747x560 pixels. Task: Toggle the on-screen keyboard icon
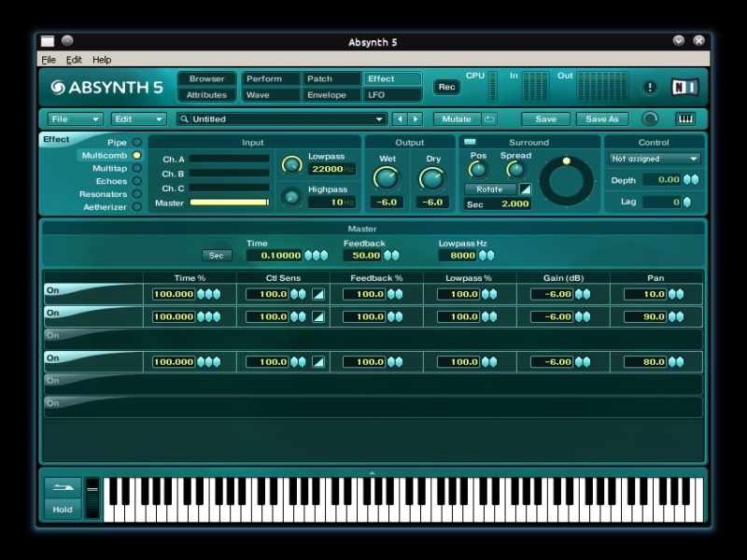[684, 119]
